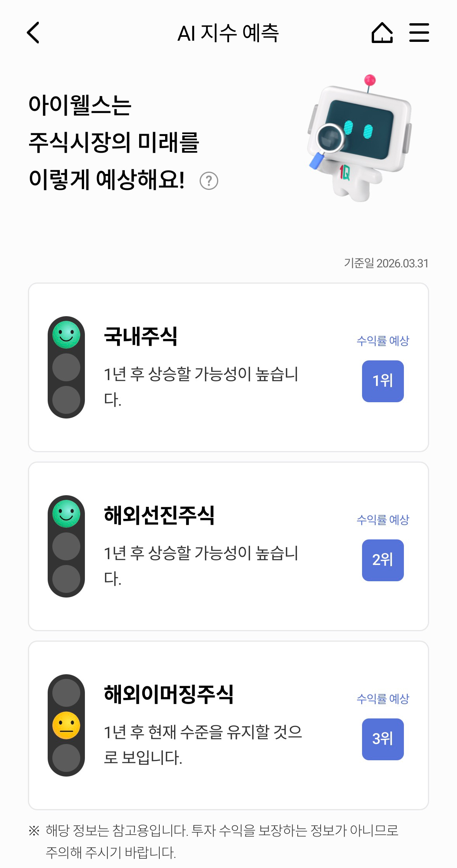Viewport: 457px width, 868px height.
Task: Click 수익률 예상 label above the 1위 badge
Action: (x=383, y=341)
